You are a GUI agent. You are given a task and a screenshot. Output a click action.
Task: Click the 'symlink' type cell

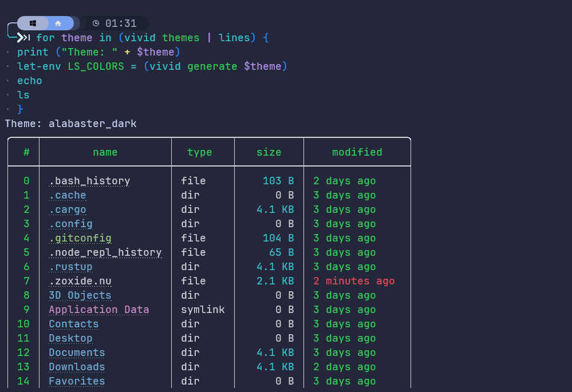point(203,310)
